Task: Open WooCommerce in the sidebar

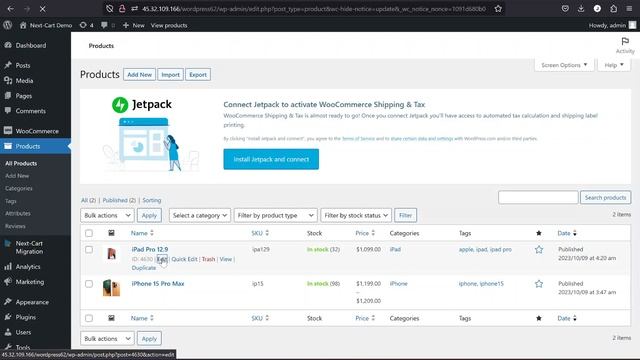Action: click(x=37, y=131)
